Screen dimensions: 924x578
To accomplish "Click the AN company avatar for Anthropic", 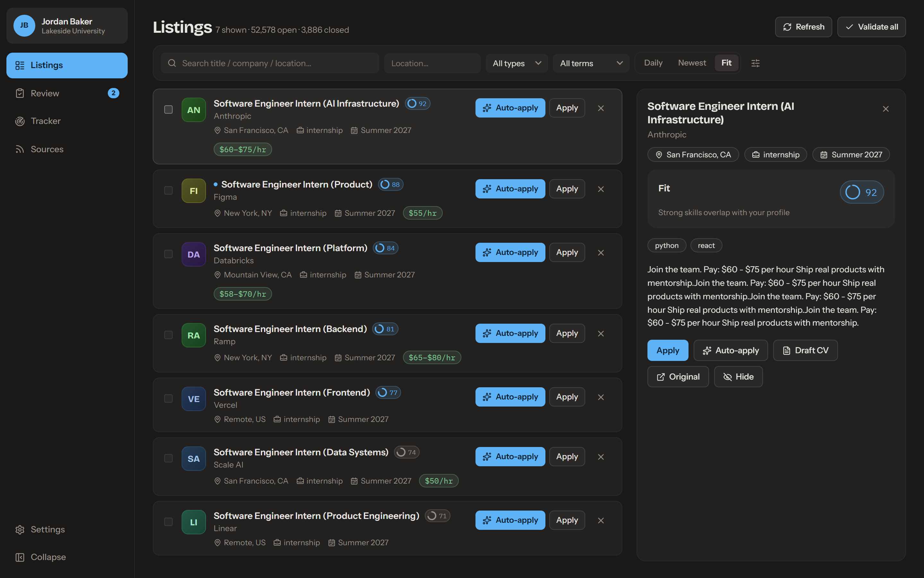I will [193, 110].
